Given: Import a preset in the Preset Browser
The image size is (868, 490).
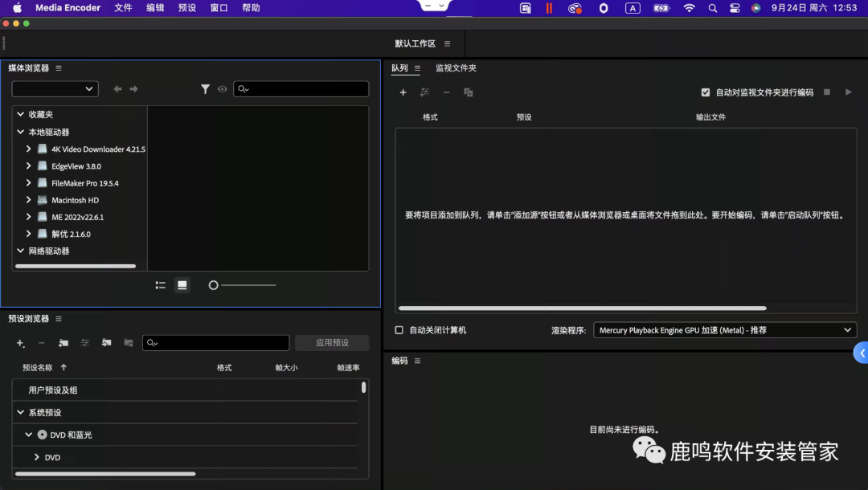Looking at the screenshot, I should (105, 343).
